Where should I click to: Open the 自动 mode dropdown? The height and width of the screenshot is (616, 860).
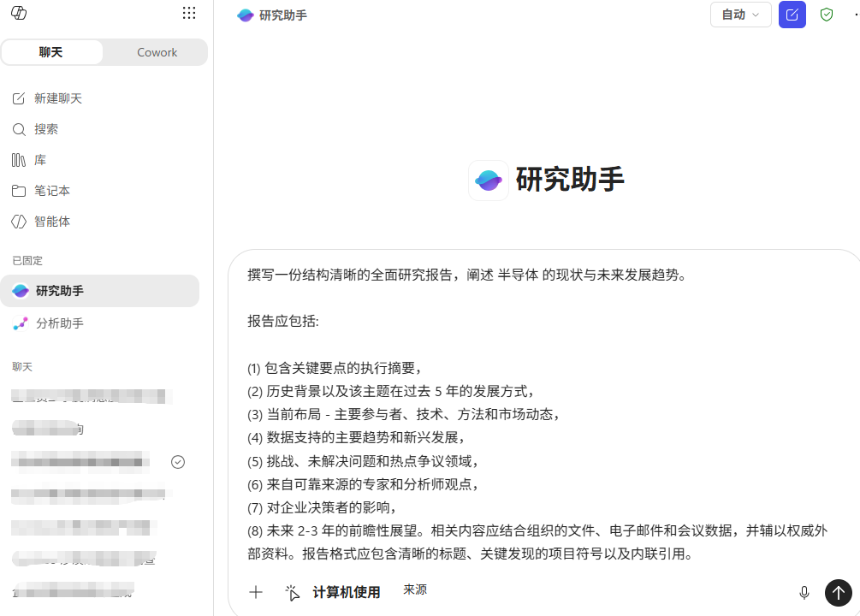click(740, 15)
